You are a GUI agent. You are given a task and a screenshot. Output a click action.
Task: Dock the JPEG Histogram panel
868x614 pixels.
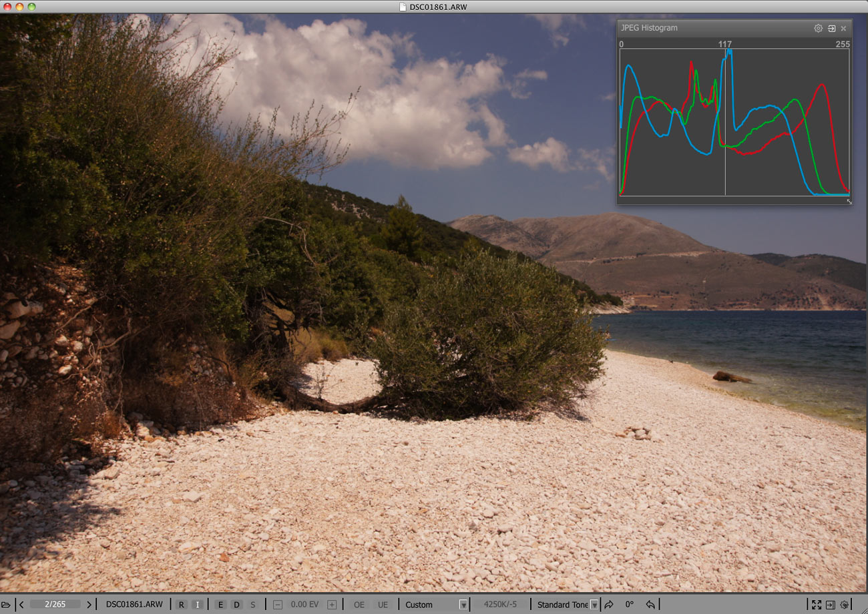tap(831, 28)
